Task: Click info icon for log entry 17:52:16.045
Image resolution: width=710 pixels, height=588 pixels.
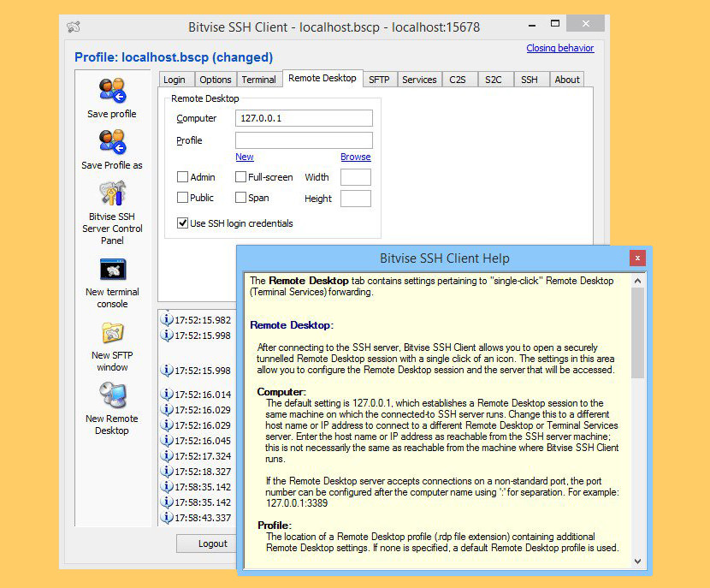Action: point(167,440)
